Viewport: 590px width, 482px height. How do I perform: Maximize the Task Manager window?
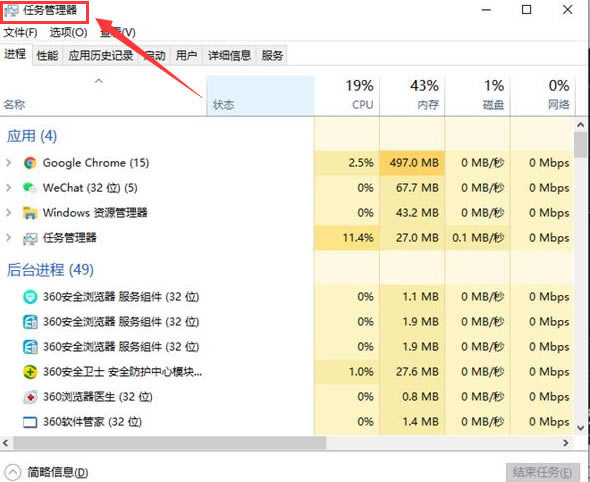click(527, 10)
